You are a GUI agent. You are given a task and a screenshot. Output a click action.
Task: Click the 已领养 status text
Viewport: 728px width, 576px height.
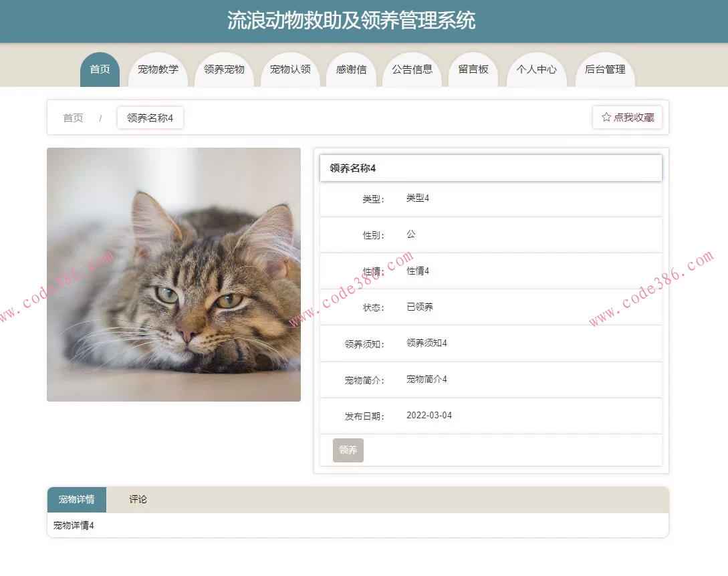click(418, 307)
